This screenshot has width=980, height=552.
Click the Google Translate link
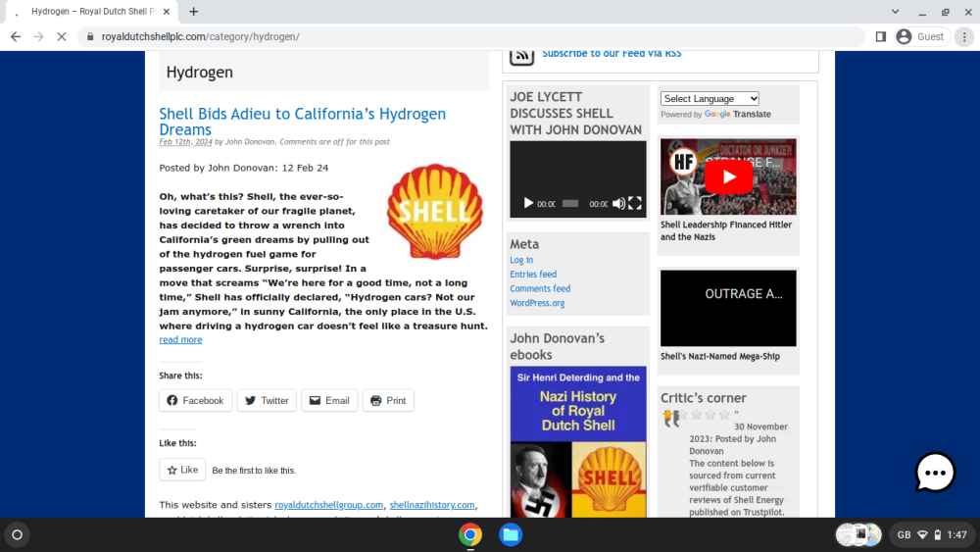click(x=738, y=115)
